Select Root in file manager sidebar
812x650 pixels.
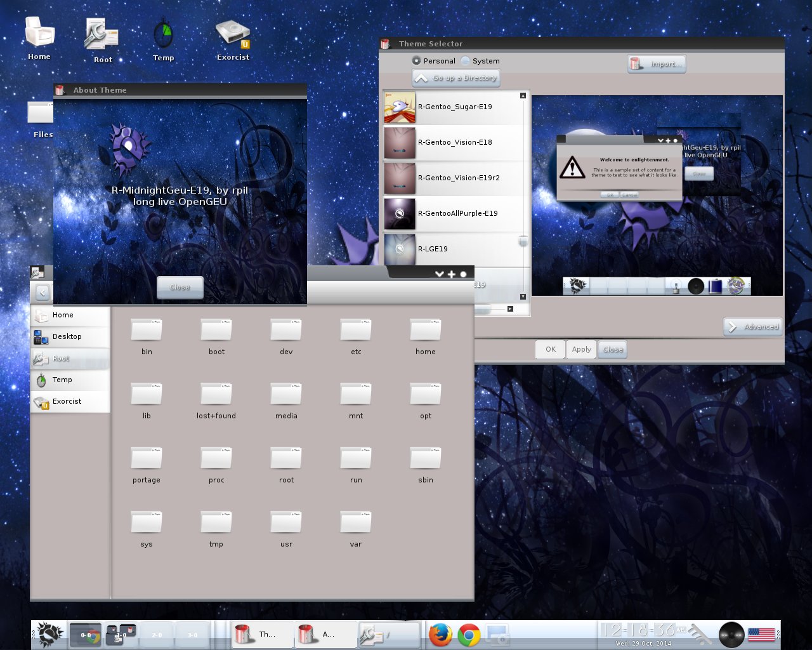(x=70, y=359)
